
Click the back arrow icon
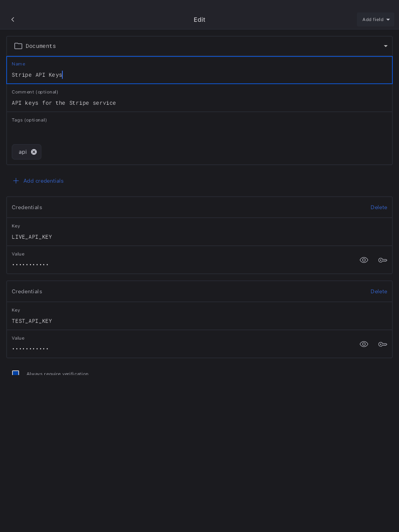click(x=13, y=19)
